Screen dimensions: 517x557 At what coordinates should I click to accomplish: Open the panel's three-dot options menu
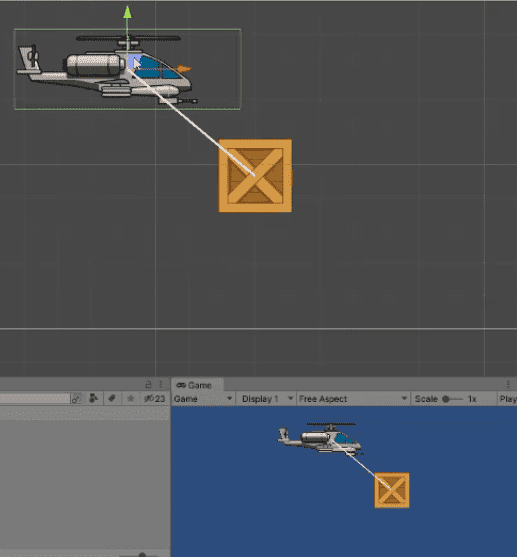tap(161, 385)
